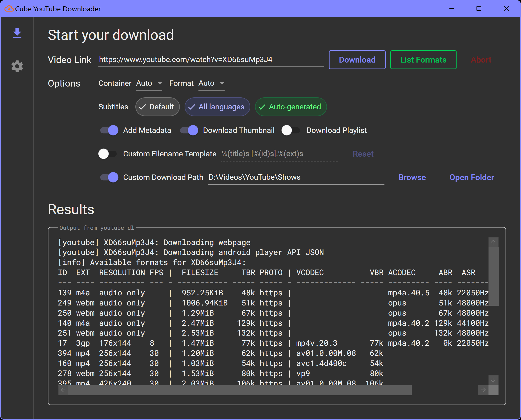The height and width of the screenshot is (420, 521).
Task: Click the Cube cloud logo in title bar
Action: click(x=9, y=9)
